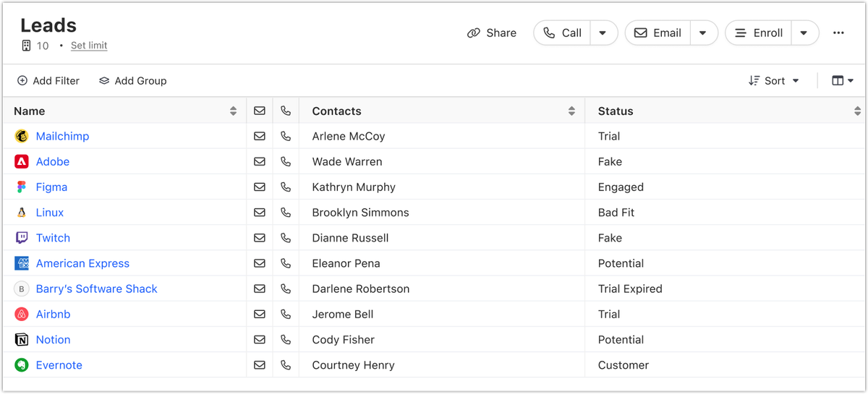Viewport: 868px width, 397px height.
Task: Click the phone icon in Evernote row
Action: click(x=286, y=365)
